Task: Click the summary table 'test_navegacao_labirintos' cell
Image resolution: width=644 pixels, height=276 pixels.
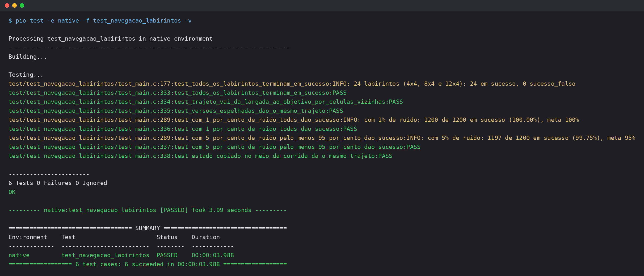Action: click(x=105, y=255)
